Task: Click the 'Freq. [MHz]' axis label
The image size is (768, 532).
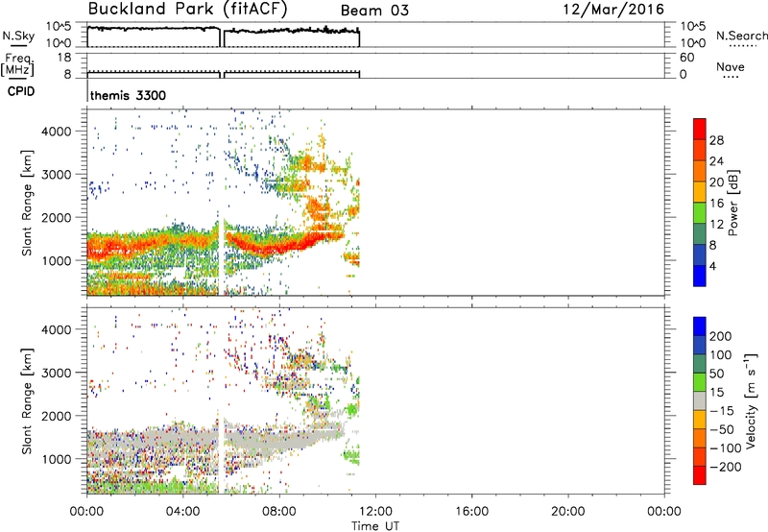Action: coord(17,64)
